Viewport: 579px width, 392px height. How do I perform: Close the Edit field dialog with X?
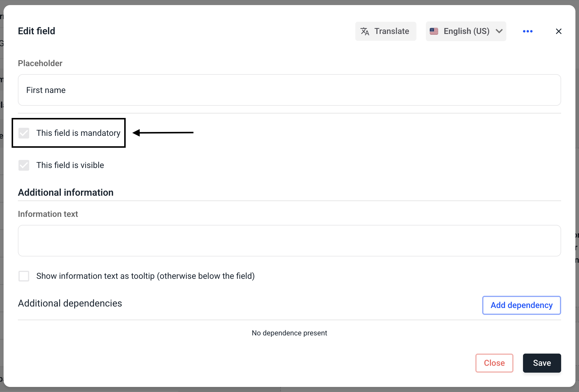pyautogui.click(x=558, y=31)
